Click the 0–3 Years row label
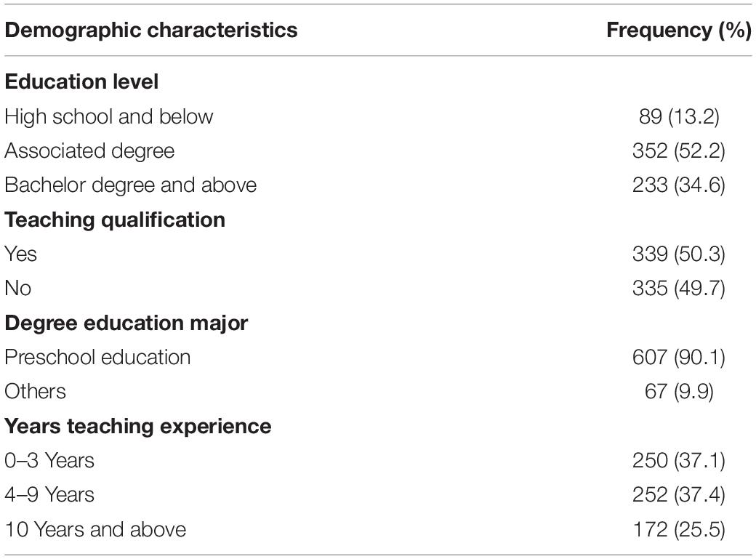The image size is (756, 559). pyautogui.click(x=49, y=461)
